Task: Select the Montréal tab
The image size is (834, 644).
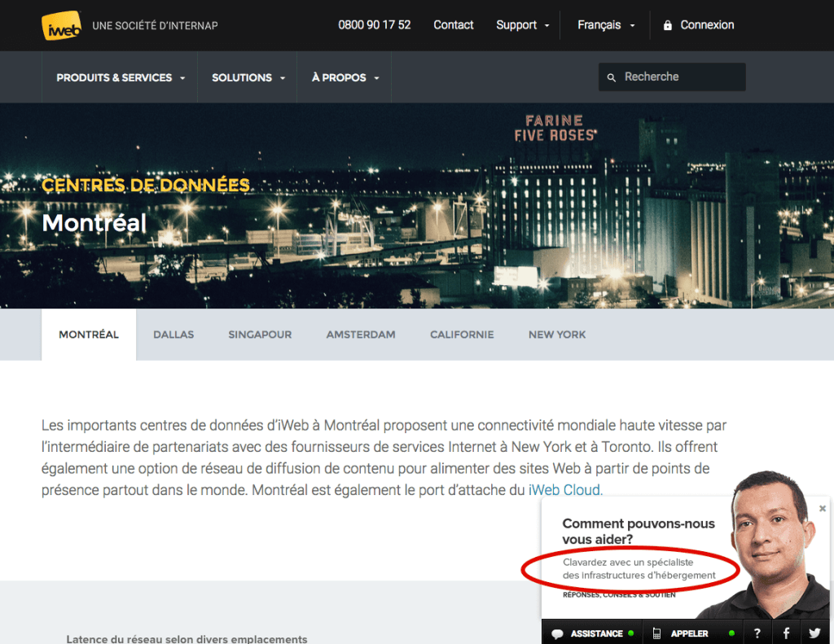Action: 89,335
